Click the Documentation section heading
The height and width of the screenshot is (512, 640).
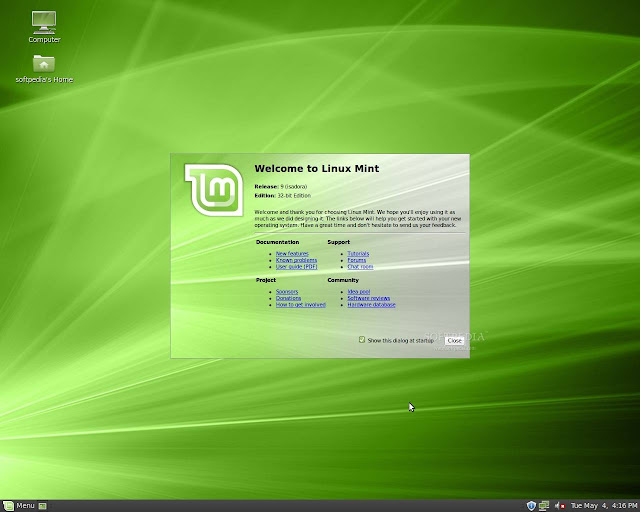[278, 242]
